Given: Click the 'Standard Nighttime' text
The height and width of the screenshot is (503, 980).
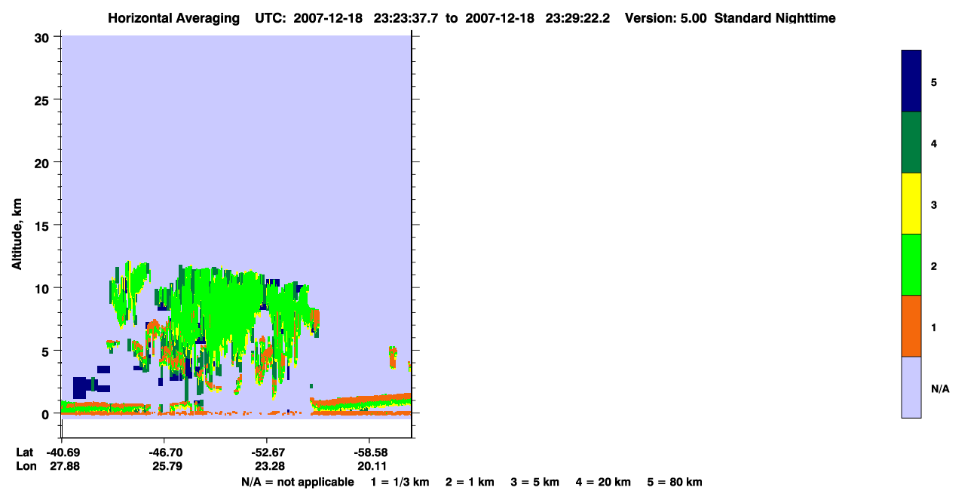Looking at the screenshot, I should click(x=775, y=18).
